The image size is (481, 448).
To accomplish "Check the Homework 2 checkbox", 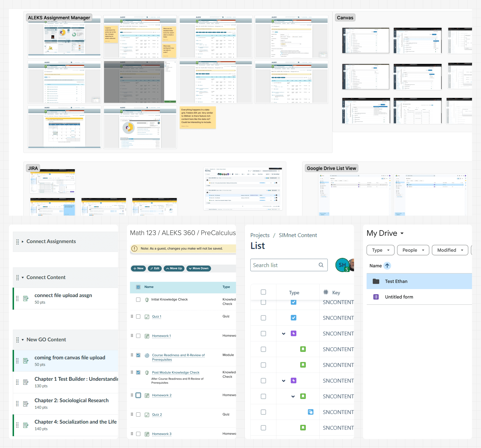I will 138,395.
